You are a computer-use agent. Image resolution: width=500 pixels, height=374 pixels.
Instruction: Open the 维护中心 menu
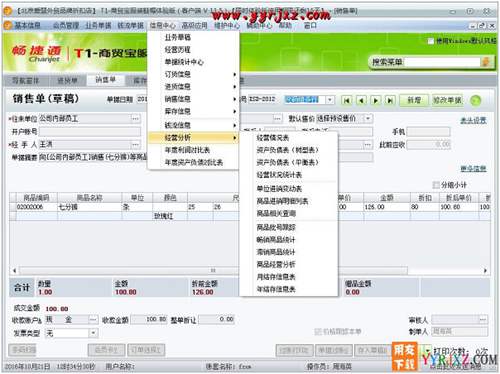pos(227,25)
